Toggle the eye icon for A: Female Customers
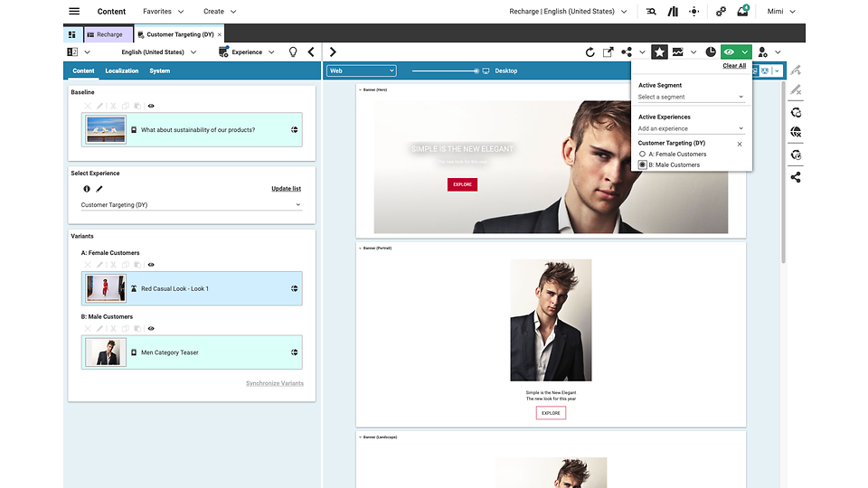Screen dimensions: 868x488 (x=151, y=265)
